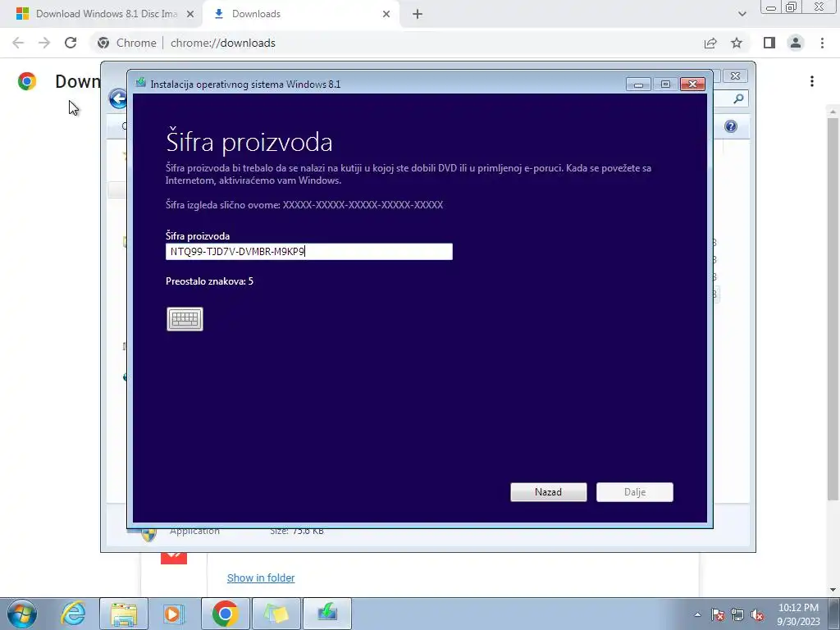
Task: Click Explorer window back arrow
Action: 117,98
